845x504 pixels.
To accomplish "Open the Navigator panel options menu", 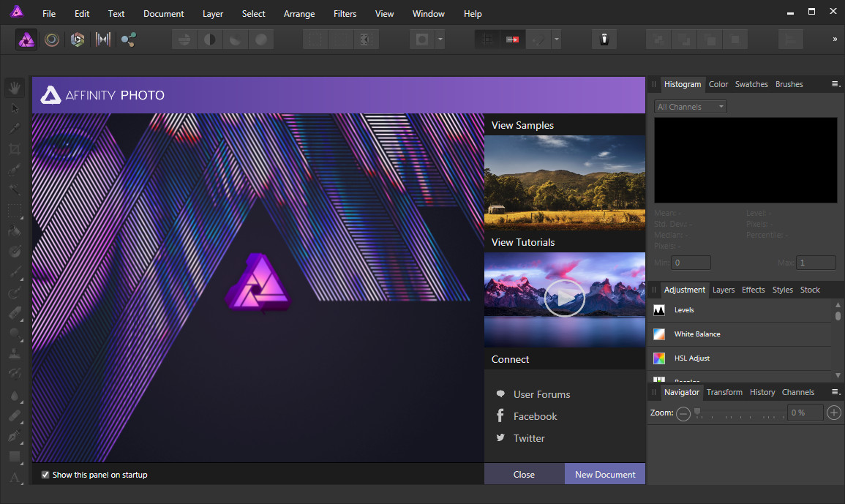I will pyautogui.click(x=835, y=392).
